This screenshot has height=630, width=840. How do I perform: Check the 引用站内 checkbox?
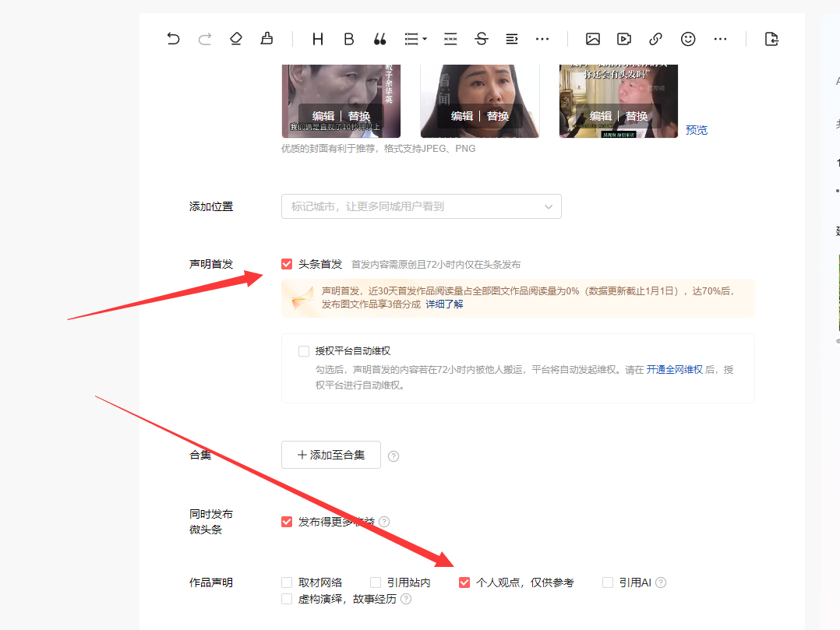pos(376,582)
